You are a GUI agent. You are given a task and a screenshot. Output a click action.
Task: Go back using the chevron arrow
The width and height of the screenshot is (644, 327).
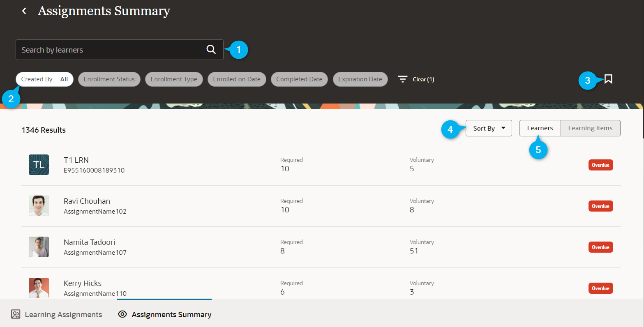point(24,11)
